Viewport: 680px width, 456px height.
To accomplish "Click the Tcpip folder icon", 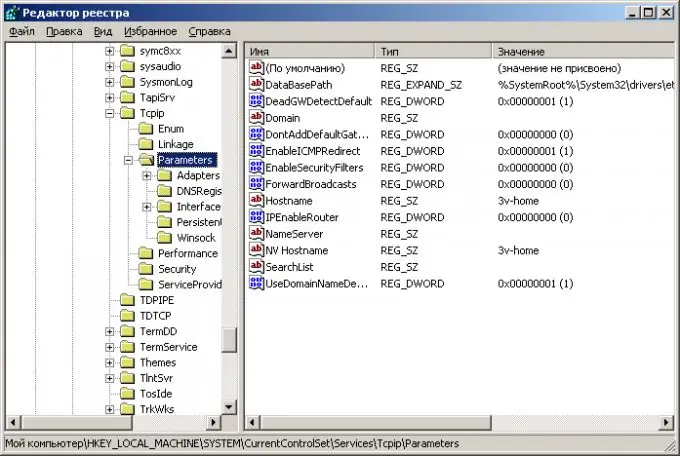I will pyautogui.click(x=127, y=113).
